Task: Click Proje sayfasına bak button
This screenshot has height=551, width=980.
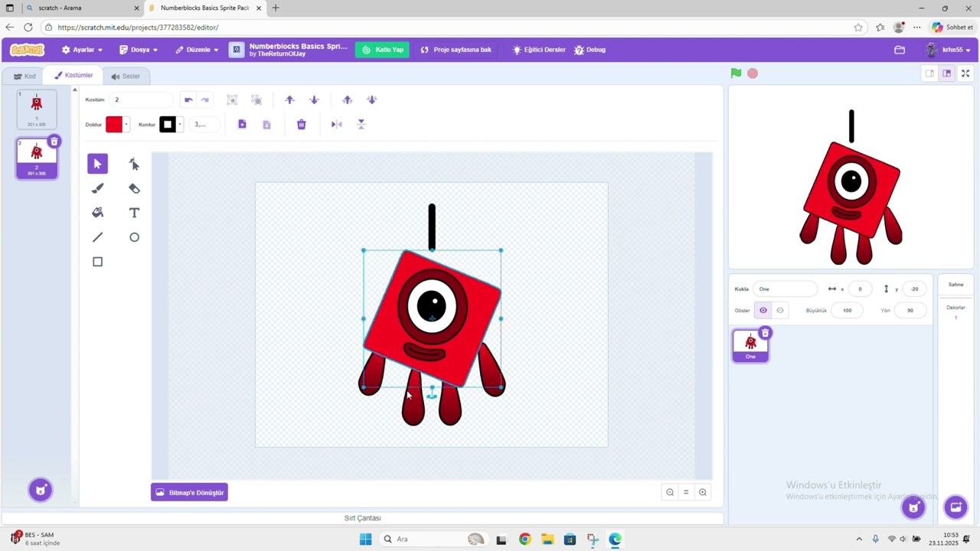Action: pyautogui.click(x=456, y=50)
